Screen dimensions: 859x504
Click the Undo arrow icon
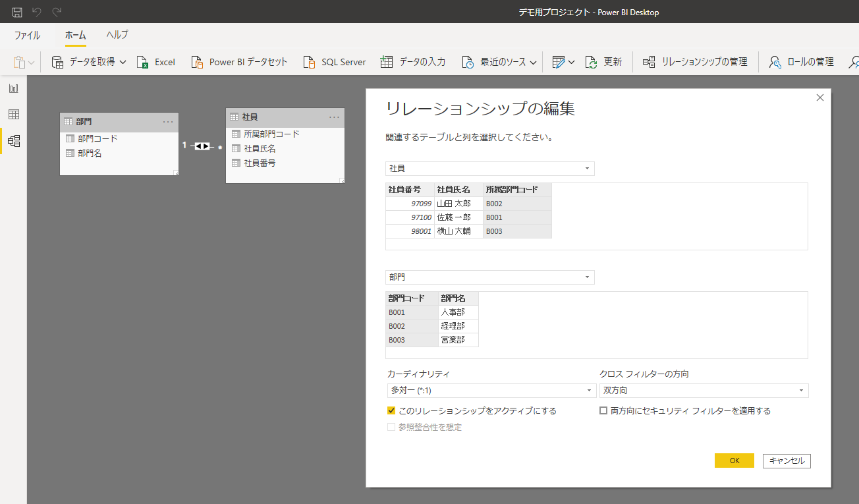coord(37,12)
